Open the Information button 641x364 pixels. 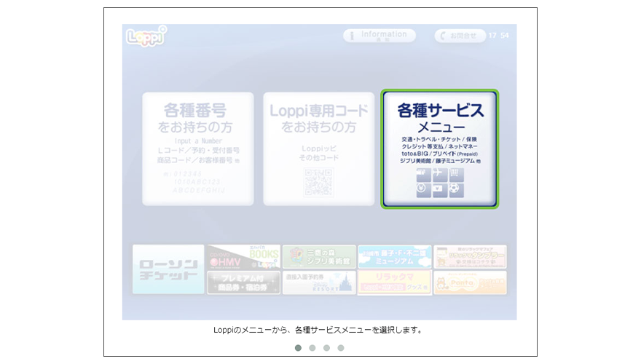pyautogui.click(x=380, y=36)
